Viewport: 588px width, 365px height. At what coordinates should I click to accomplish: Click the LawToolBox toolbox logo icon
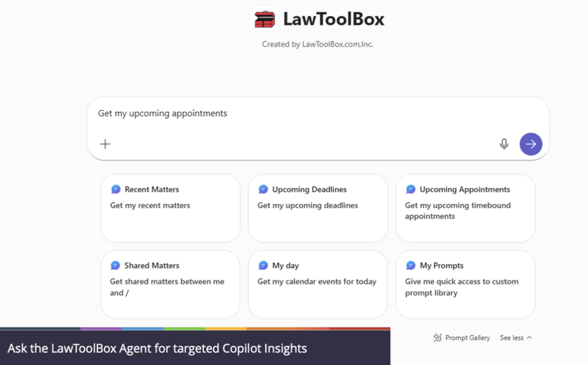[265, 19]
